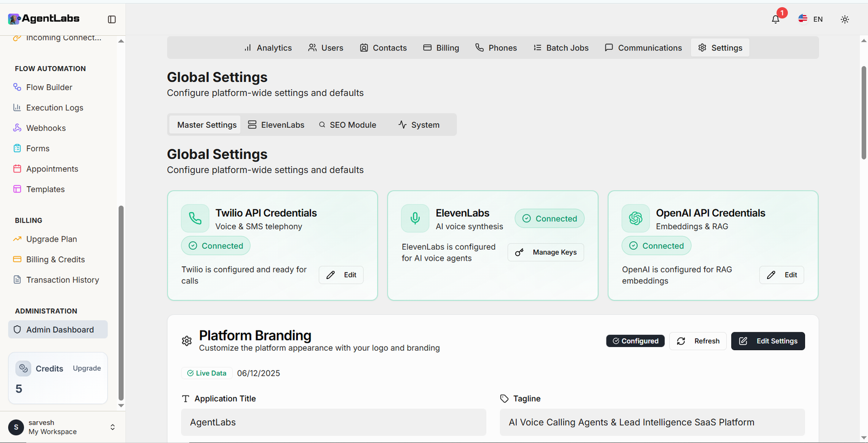The height and width of the screenshot is (443, 868).
Task: Switch to the Users tab
Action: [325, 48]
